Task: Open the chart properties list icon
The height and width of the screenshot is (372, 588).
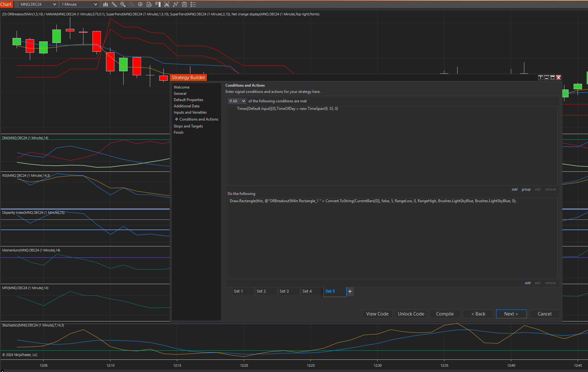Action: (x=193, y=4)
